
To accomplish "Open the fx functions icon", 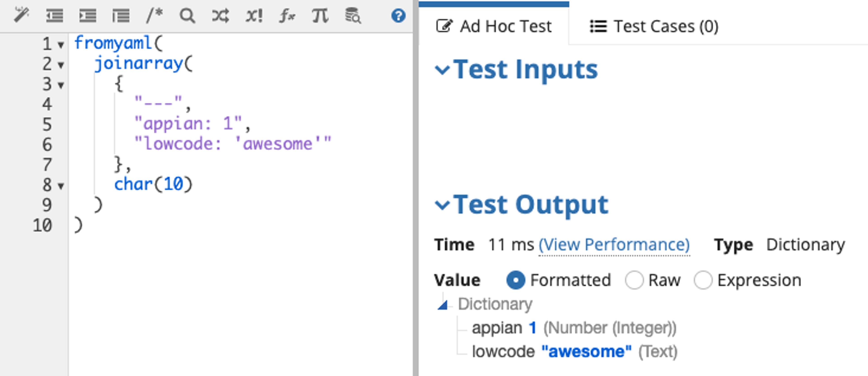I will (287, 16).
